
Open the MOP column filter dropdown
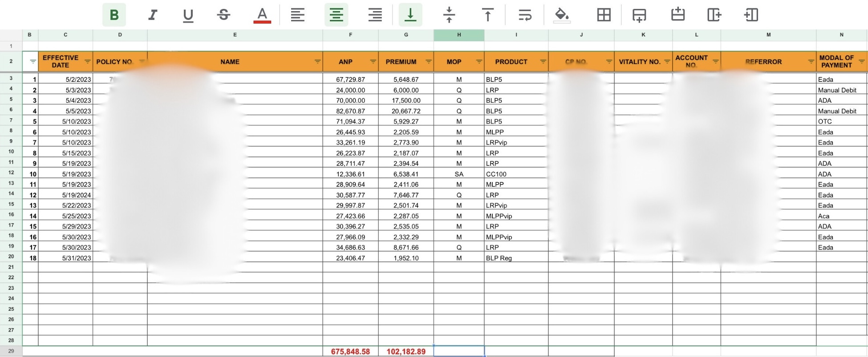coord(479,62)
